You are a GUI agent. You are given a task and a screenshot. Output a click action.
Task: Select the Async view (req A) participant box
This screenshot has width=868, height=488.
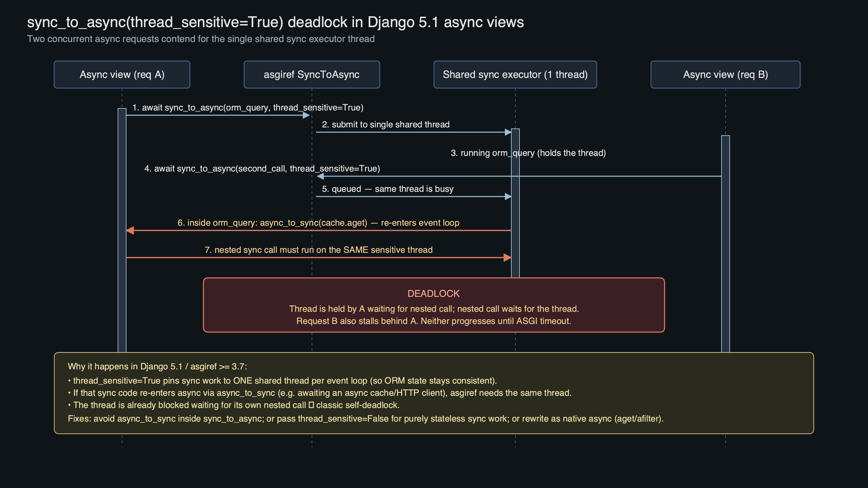pos(121,75)
